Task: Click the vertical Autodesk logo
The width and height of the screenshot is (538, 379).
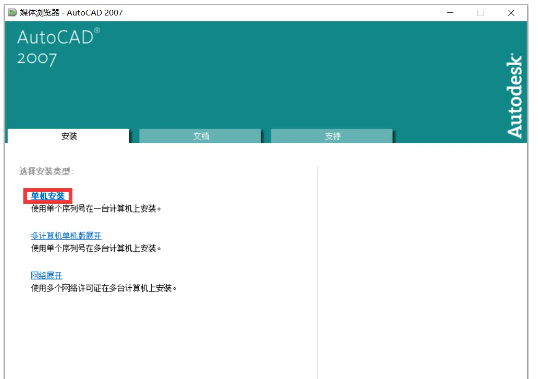Action: pos(514,96)
